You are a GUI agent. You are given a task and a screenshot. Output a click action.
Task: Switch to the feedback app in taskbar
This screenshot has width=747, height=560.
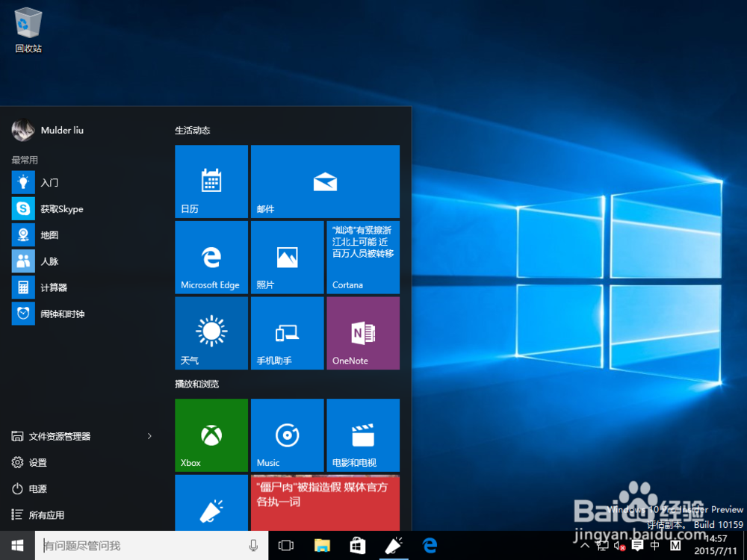394,546
